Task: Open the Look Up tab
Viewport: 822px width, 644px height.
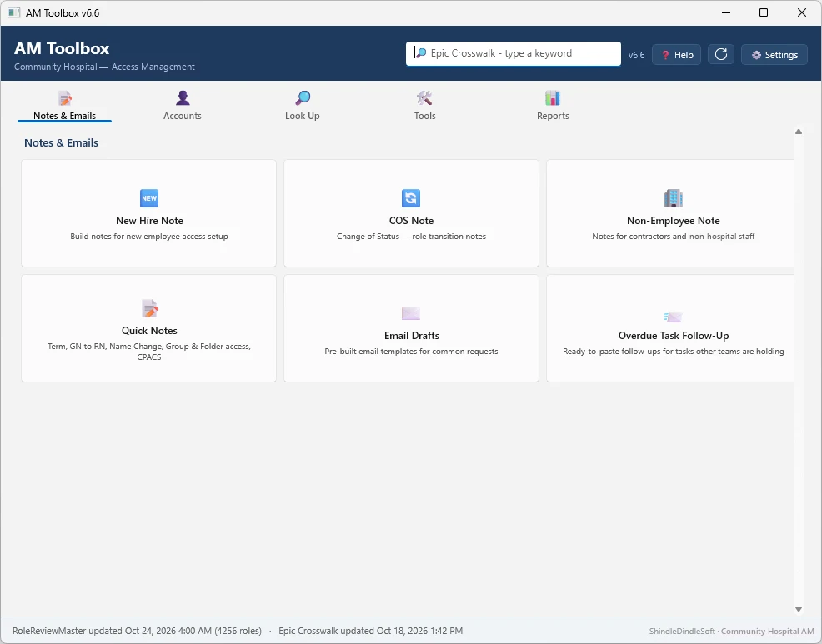Action: (303, 106)
